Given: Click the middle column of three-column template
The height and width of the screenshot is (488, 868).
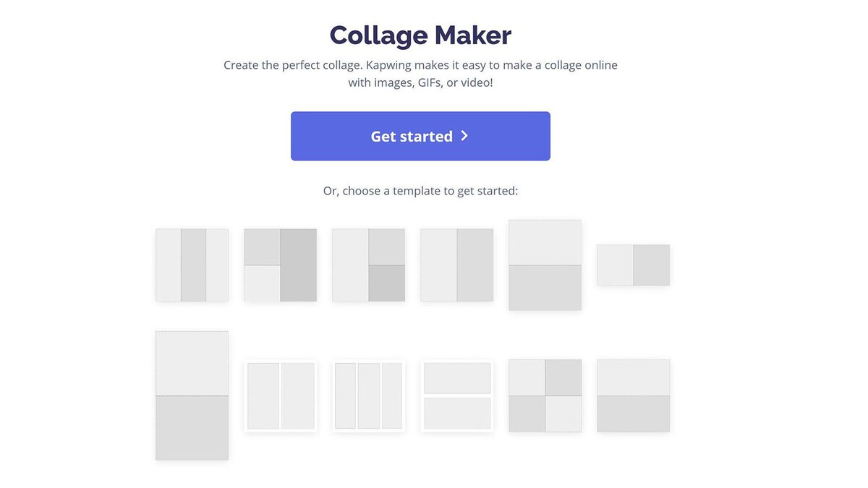Looking at the screenshot, I should [x=193, y=265].
